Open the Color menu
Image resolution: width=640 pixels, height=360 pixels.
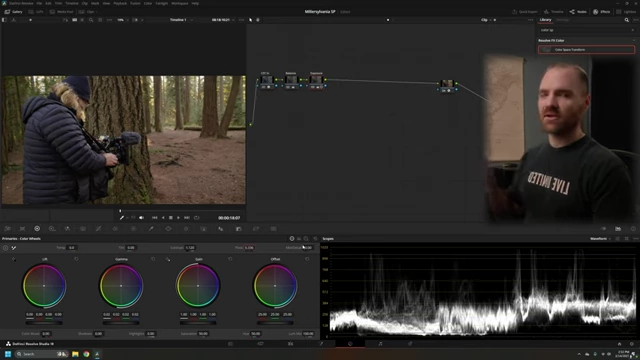point(148,3)
